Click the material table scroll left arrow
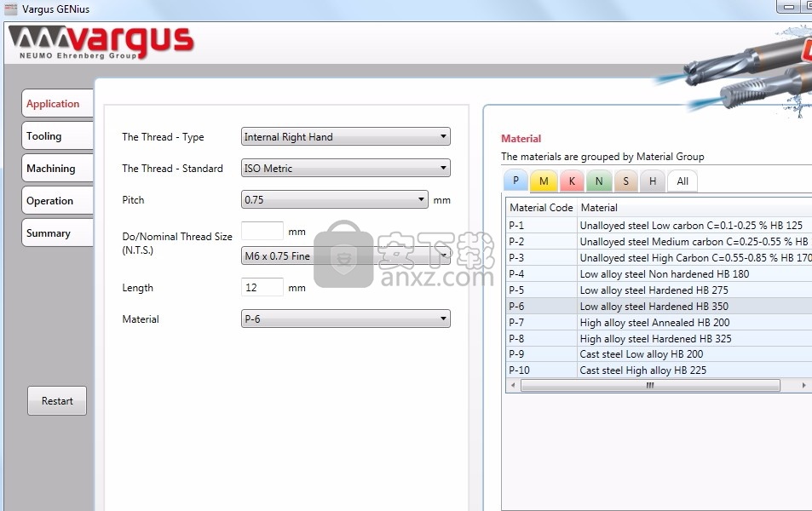 (x=513, y=385)
